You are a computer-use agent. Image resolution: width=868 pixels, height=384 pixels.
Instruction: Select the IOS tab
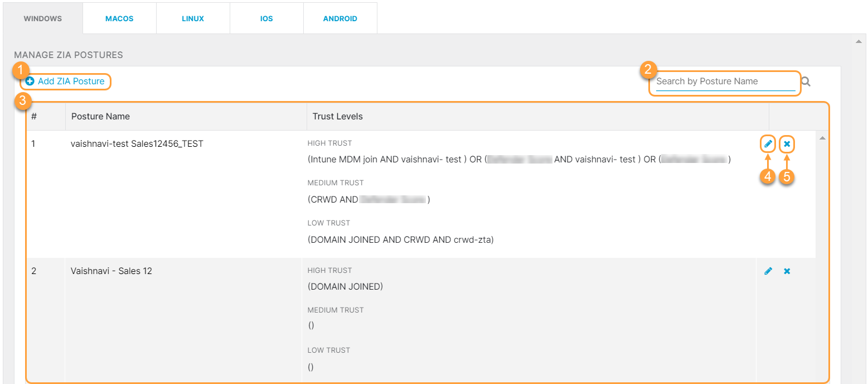(x=266, y=18)
